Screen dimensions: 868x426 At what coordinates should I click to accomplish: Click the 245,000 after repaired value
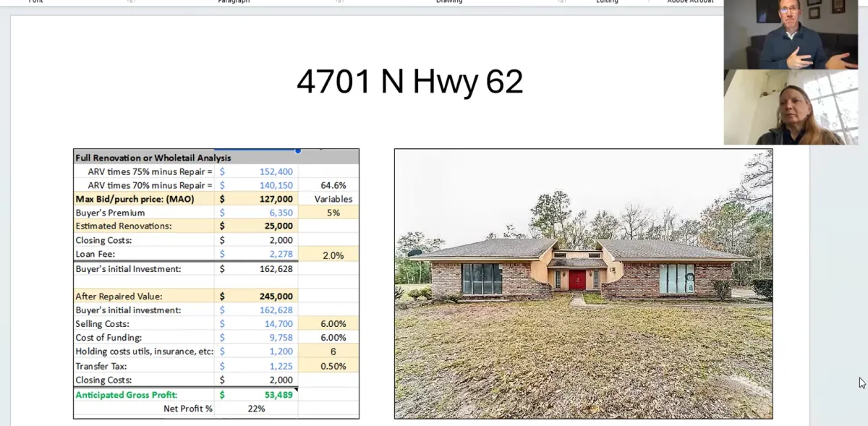tap(276, 296)
